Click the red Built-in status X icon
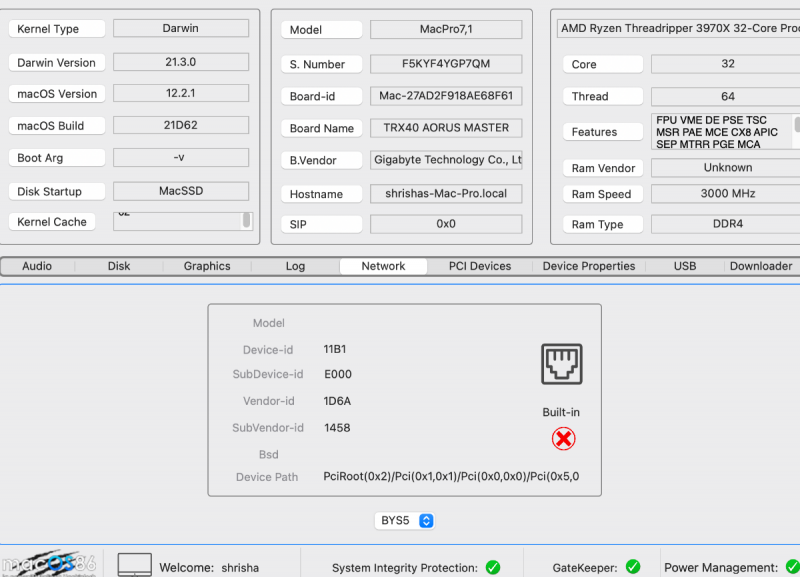 click(x=563, y=439)
